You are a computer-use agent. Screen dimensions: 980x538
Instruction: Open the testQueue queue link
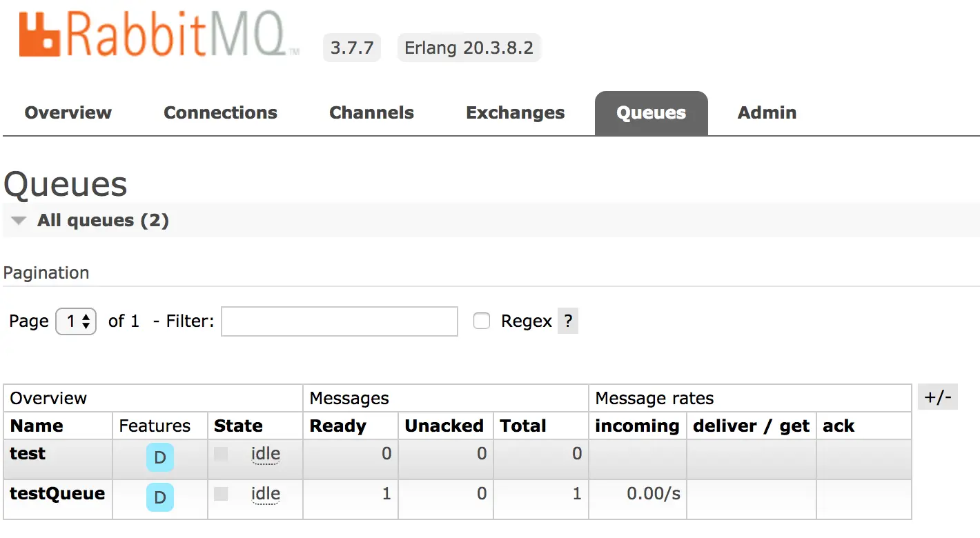(57, 494)
